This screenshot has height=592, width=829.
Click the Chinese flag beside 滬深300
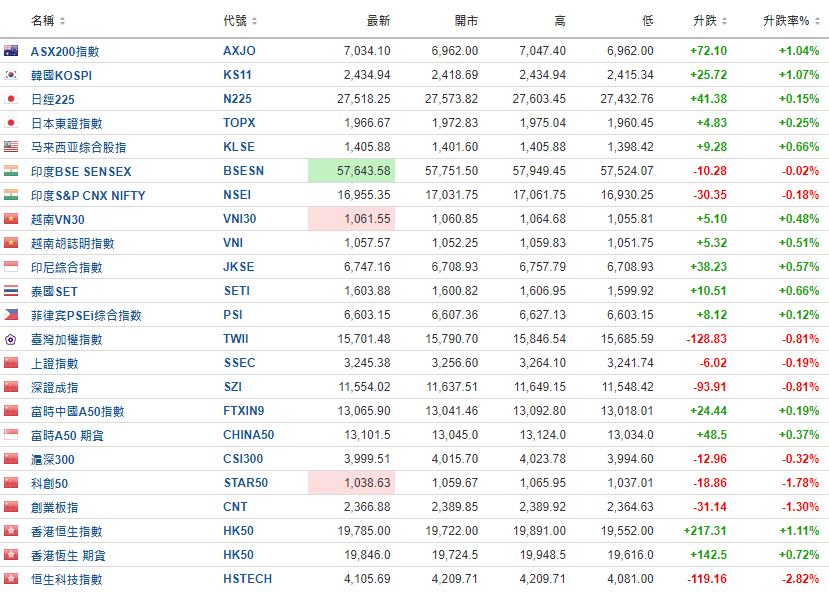tap(11, 459)
